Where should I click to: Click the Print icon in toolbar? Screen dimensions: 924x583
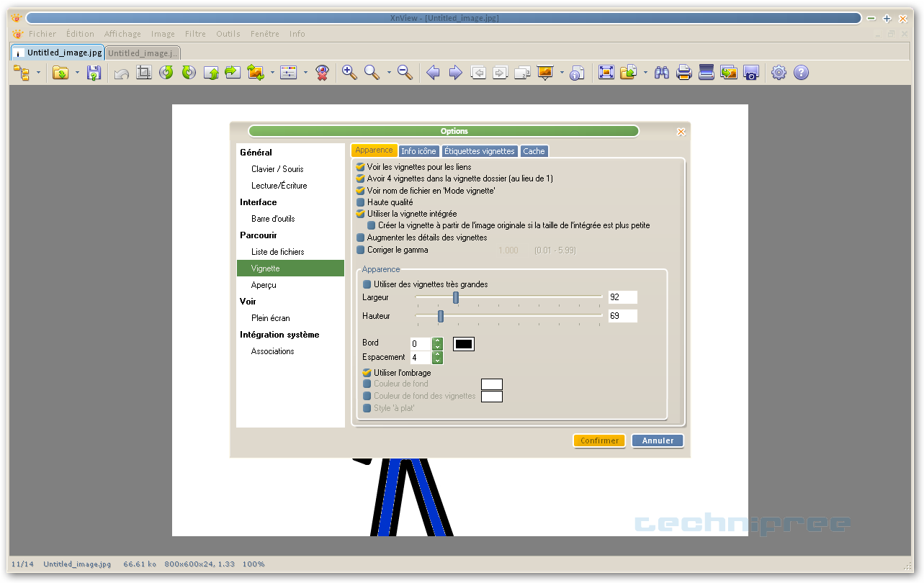point(683,73)
